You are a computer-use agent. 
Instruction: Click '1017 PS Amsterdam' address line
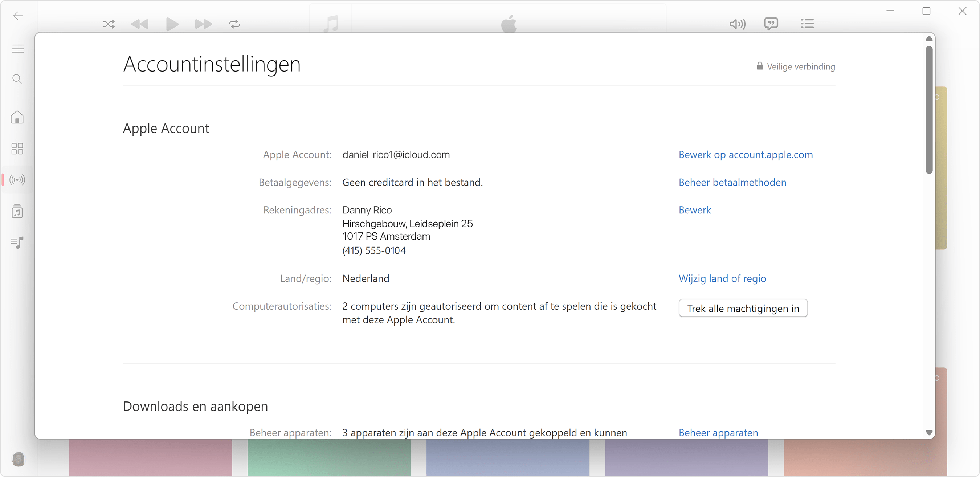click(x=386, y=237)
